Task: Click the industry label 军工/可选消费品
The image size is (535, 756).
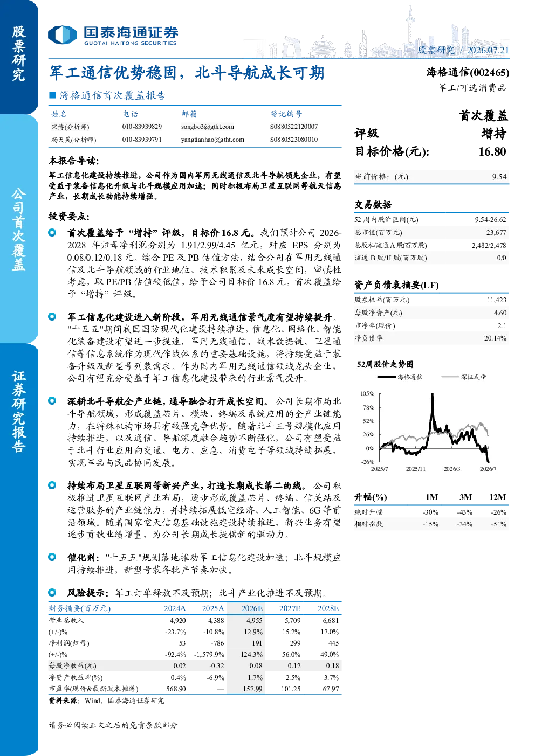Action: [x=472, y=87]
